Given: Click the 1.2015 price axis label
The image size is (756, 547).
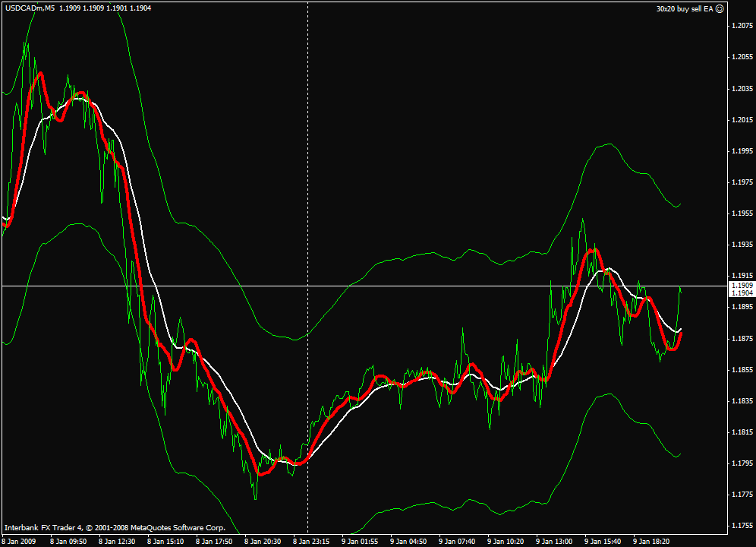Looking at the screenshot, I should pos(742,120).
